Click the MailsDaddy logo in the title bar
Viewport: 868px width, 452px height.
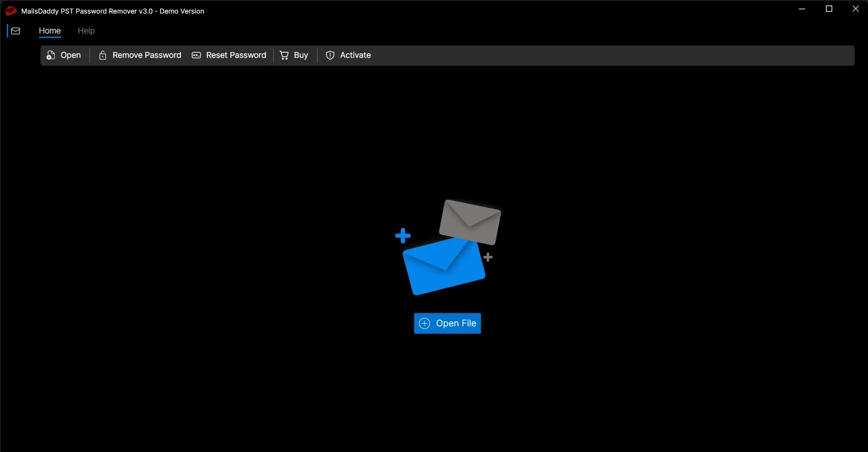pos(10,10)
